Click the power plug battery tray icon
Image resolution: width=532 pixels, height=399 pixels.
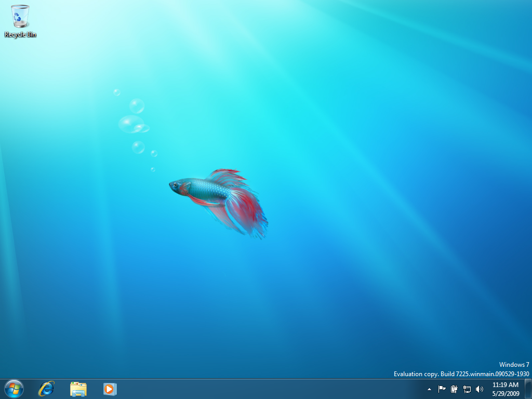[455, 389]
